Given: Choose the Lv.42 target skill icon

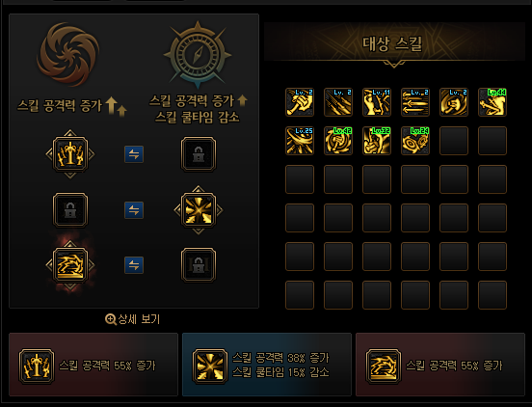Looking at the screenshot, I should [x=338, y=141].
